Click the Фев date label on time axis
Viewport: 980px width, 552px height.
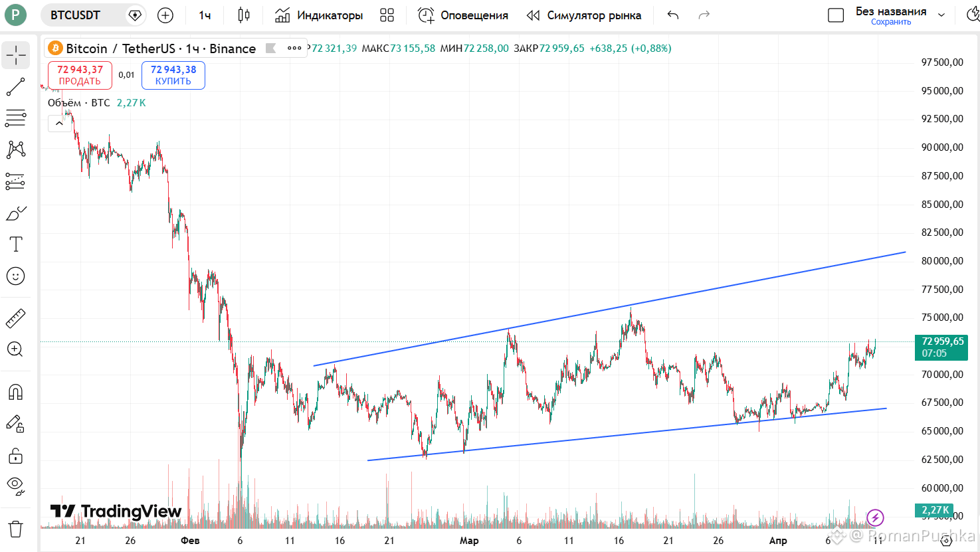pos(190,541)
